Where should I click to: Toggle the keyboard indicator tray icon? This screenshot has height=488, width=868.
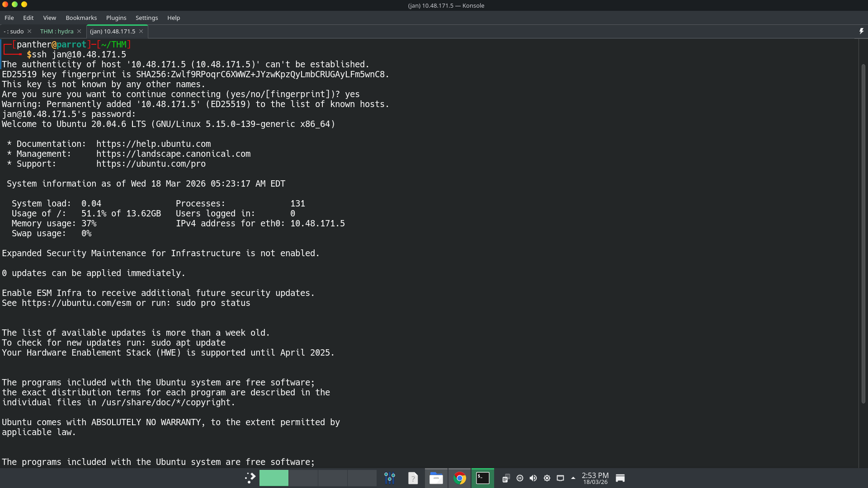point(561,478)
